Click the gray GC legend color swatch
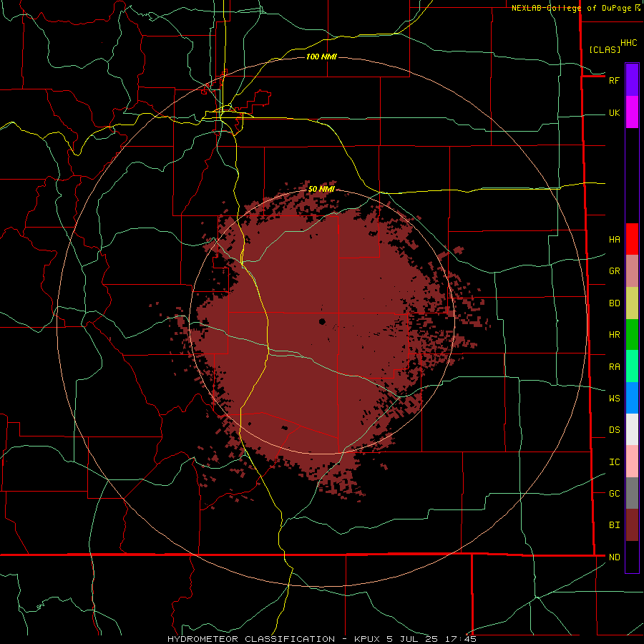The image size is (644, 644). pyautogui.click(x=632, y=493)
